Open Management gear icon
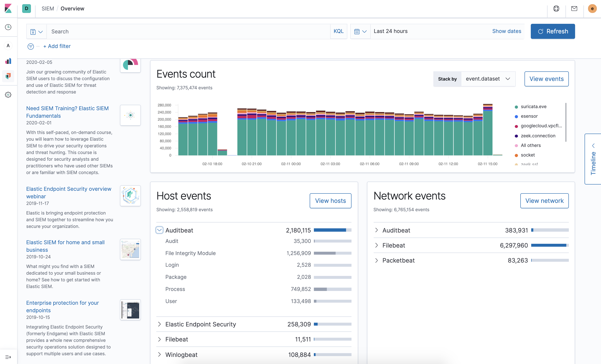The width and height of the screenshot is (601, 364). (8, 95)
